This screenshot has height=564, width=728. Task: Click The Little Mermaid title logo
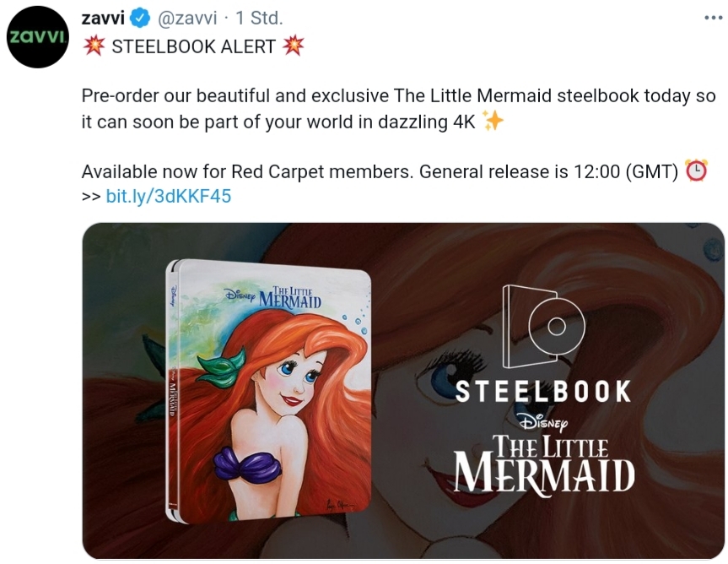(x=543, y=464)
